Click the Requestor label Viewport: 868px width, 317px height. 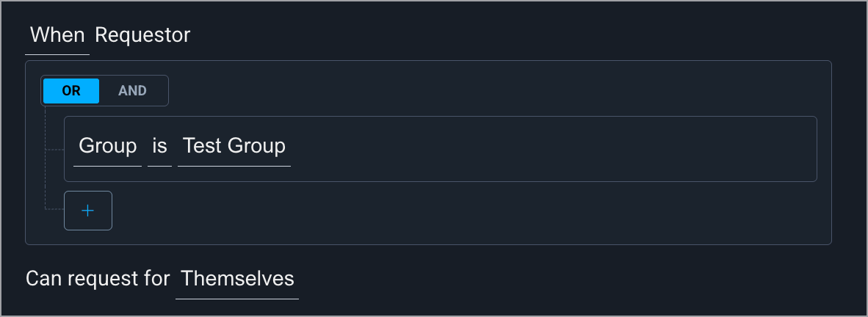click(142, 35)
